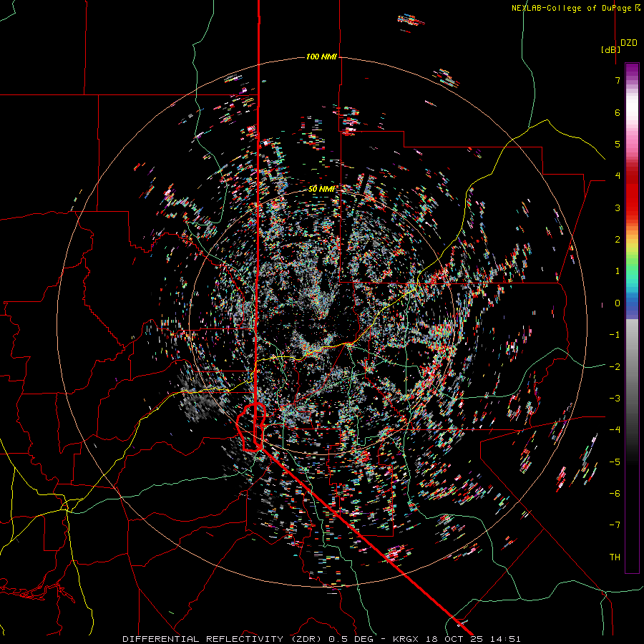Image resolution: width=644 pixels, height=644 pixels.
Task: Click the "TH" label on the scale
Action: point(615,557)
